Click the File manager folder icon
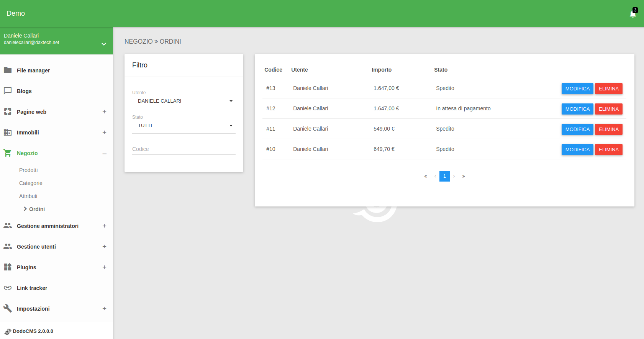644x339 pixels. (8, 70)
